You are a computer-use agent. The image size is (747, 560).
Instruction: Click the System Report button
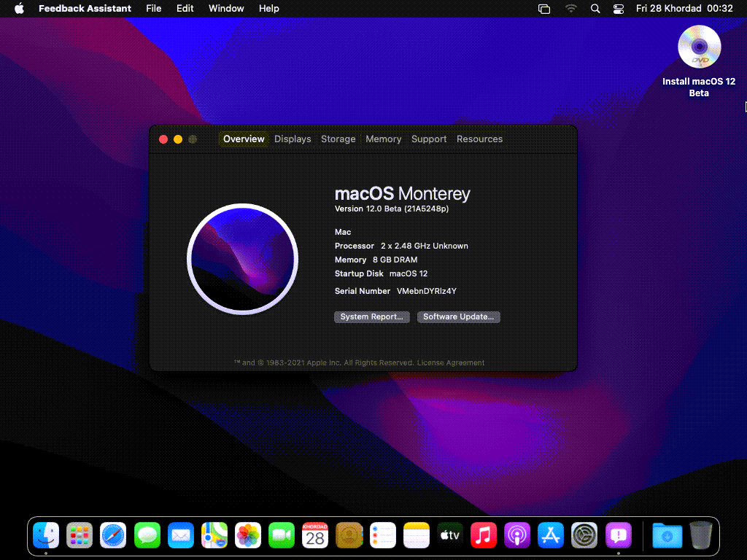(371, 317)
